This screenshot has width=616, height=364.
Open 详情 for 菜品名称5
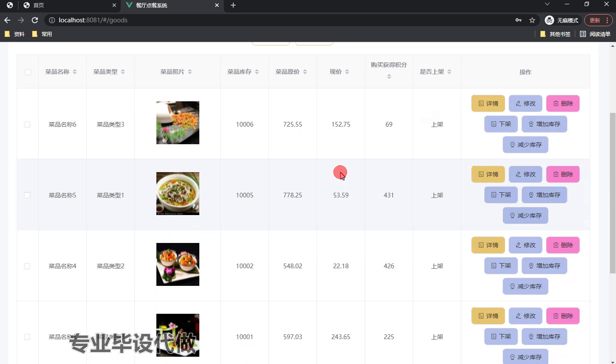coord(488,174)
